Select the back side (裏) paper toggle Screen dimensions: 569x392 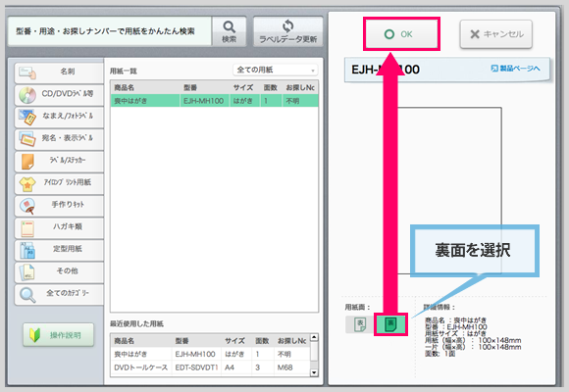click(x=390, y=324)
